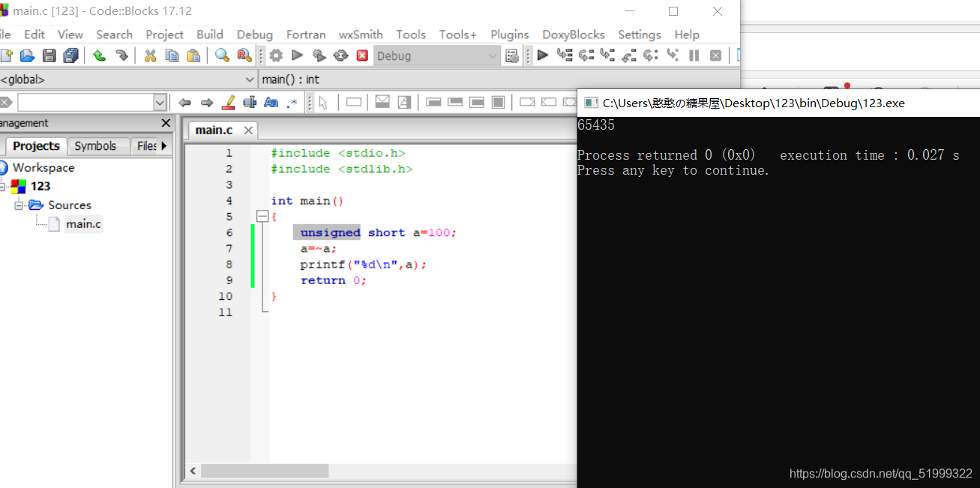
Task: Toggle the selected text option icon
Action: click(250, 102)
